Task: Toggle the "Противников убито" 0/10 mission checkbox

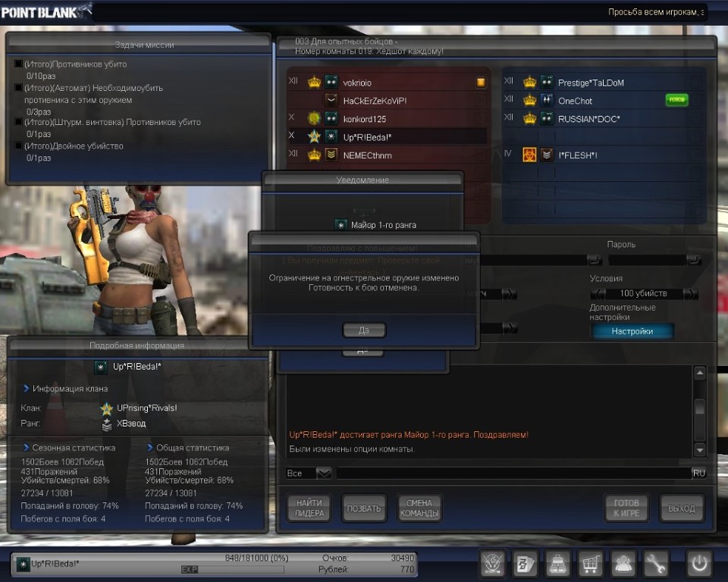Action: (18, 64)
